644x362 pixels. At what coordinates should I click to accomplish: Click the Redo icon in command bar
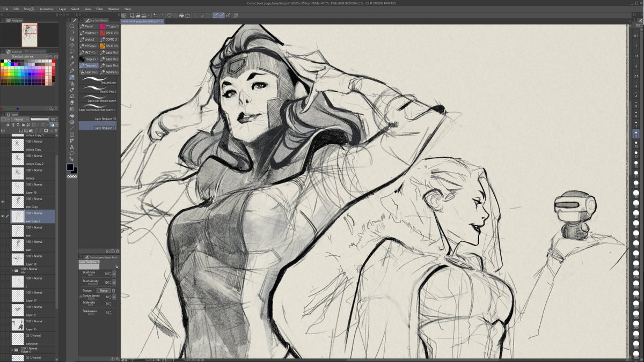162,16
